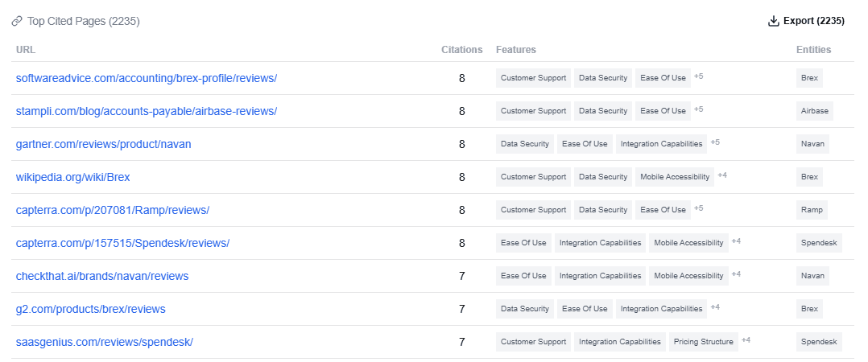Expand +4 features in checkthat.ai row
868x362 pixels.
coord(736,274)
